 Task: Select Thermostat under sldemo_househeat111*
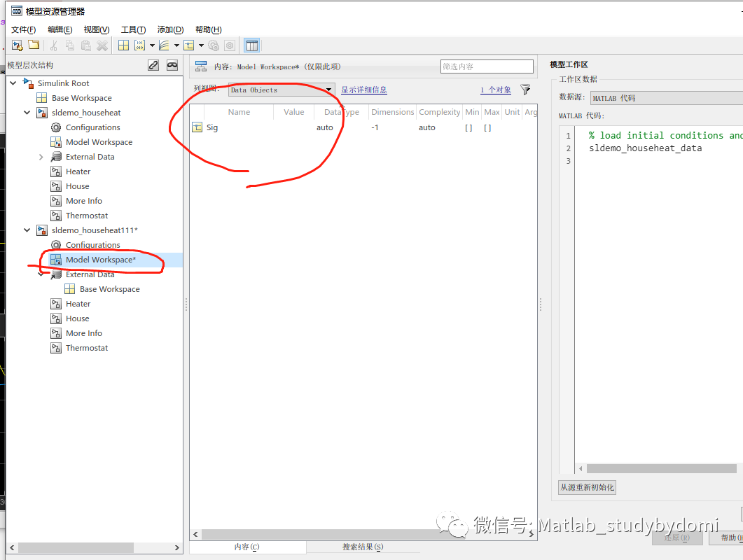click(x=87, y=348)
